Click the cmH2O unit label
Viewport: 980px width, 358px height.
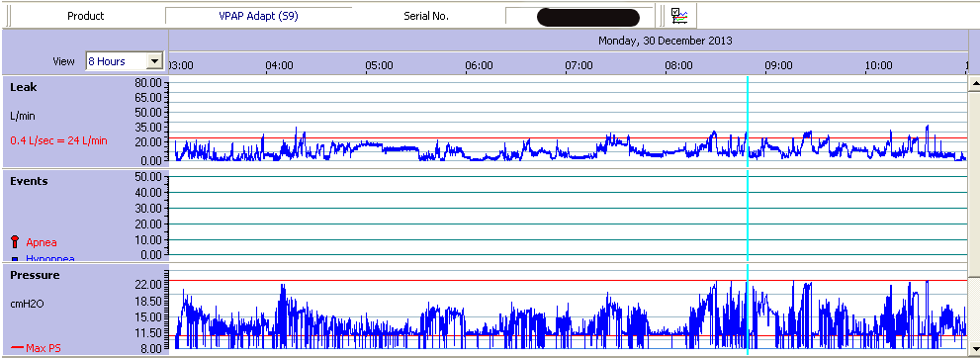[27, 304]
